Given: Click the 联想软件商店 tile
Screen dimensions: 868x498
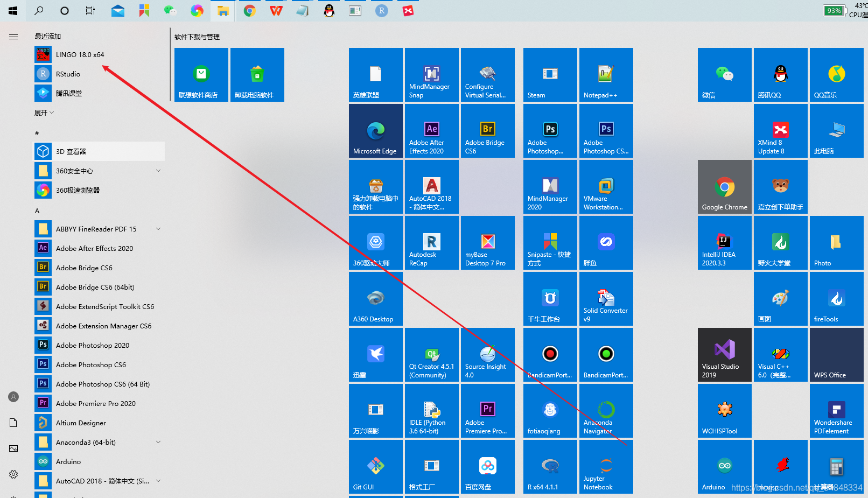Looking at the screenshot, I should click(201, 75).
